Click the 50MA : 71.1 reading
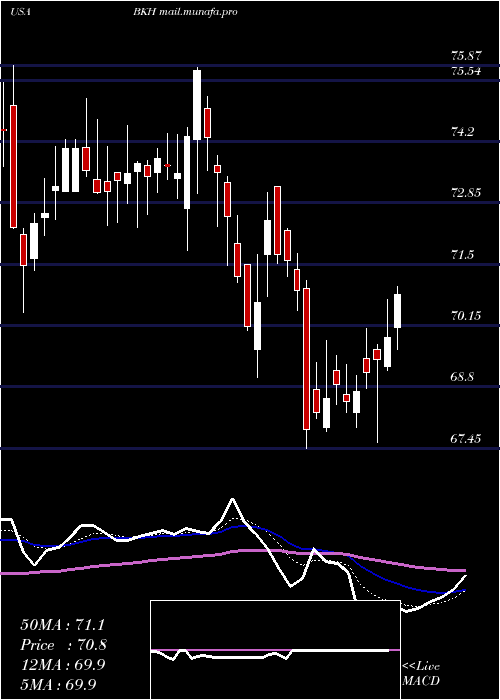 pos(62,625)
